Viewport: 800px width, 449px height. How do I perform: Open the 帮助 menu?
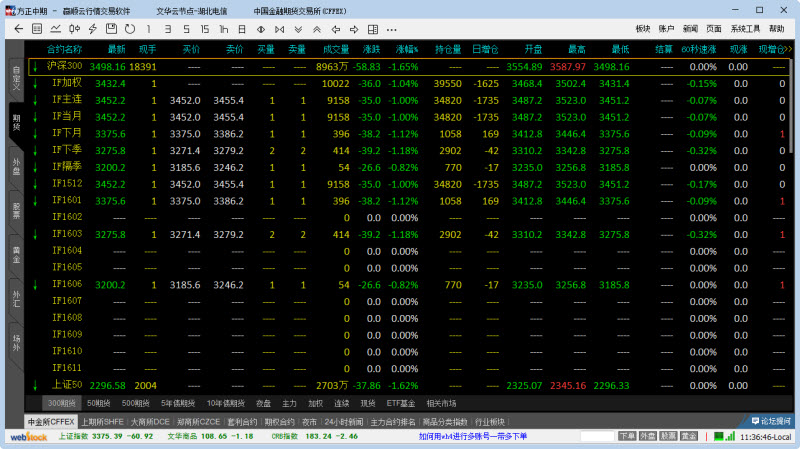(777, 29)
